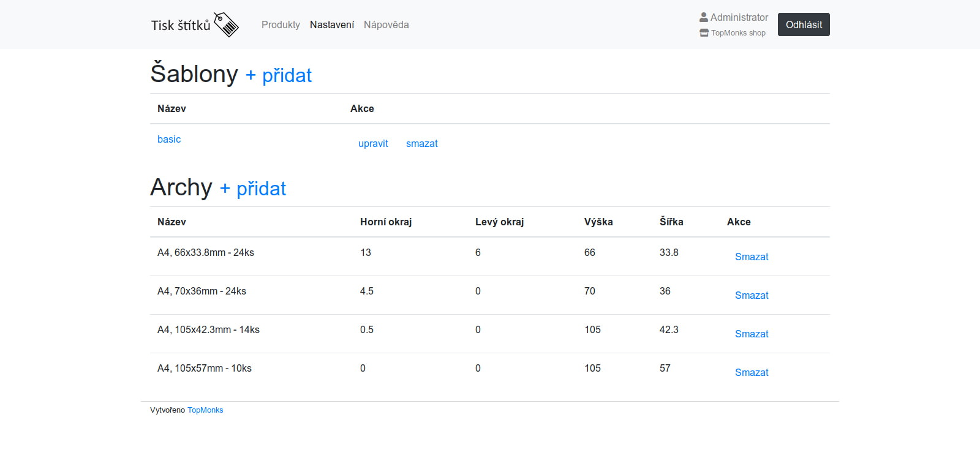Click Smazat for A4, 105x42.3mm - 14ks
This screenshot has height=469, width=980.
(x=752, y=334)
